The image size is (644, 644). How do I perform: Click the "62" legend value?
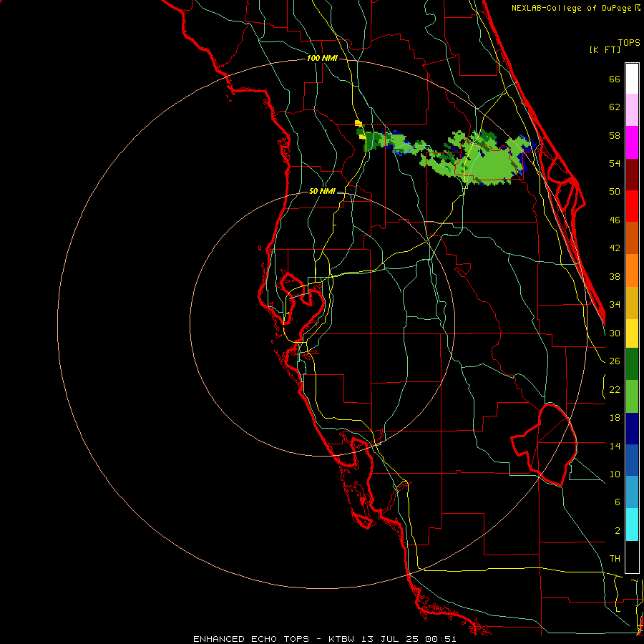[x=615, y=107]
